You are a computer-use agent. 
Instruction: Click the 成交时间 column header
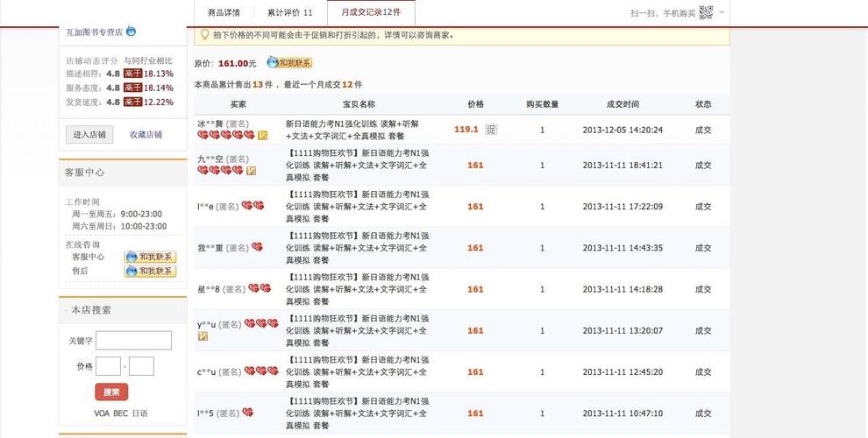pyautogui.click(x=623, y=104)
